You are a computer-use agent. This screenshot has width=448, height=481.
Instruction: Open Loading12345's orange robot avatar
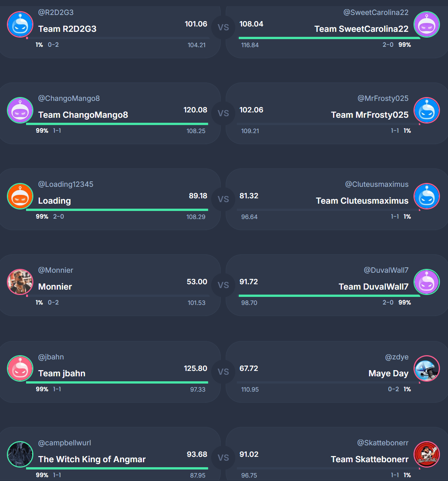tap(20, 196)
